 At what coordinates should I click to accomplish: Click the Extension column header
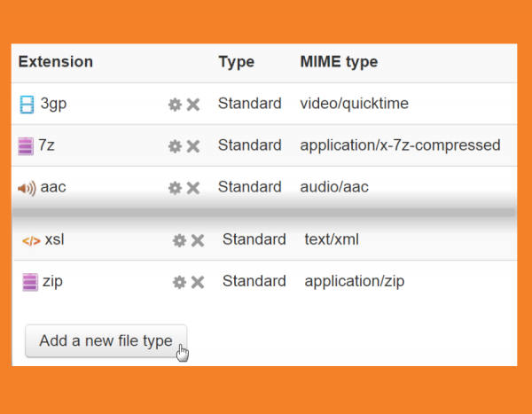click(x=55, y=62)
